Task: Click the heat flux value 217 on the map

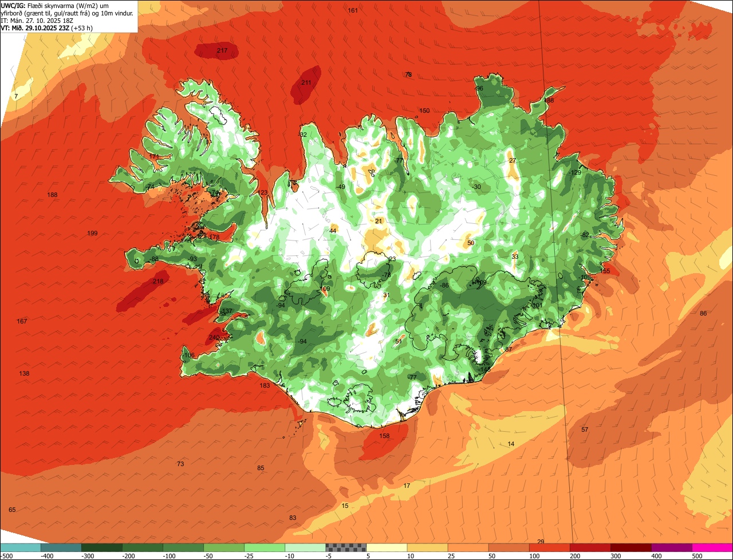Action: [x=222, y=50]
